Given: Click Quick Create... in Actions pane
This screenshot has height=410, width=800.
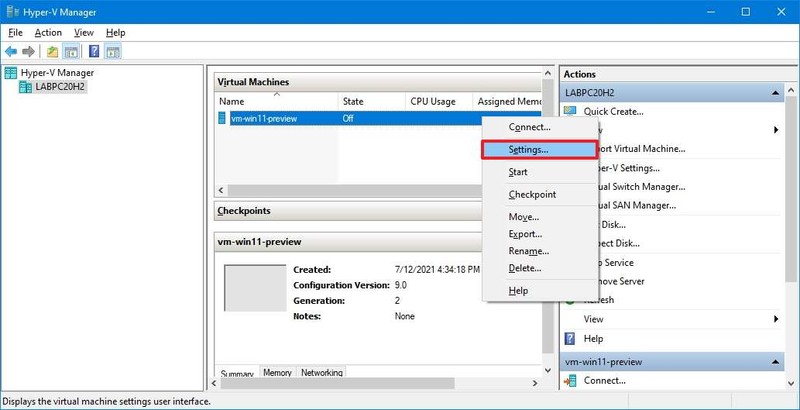Looking at the screenshot, I should (614, 111).
